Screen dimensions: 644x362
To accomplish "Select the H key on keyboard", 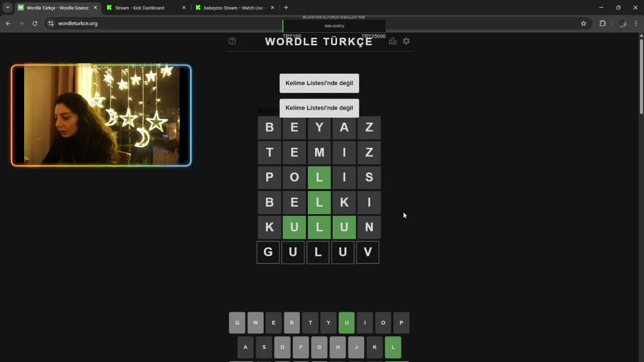I will click(x=338, y=347).
